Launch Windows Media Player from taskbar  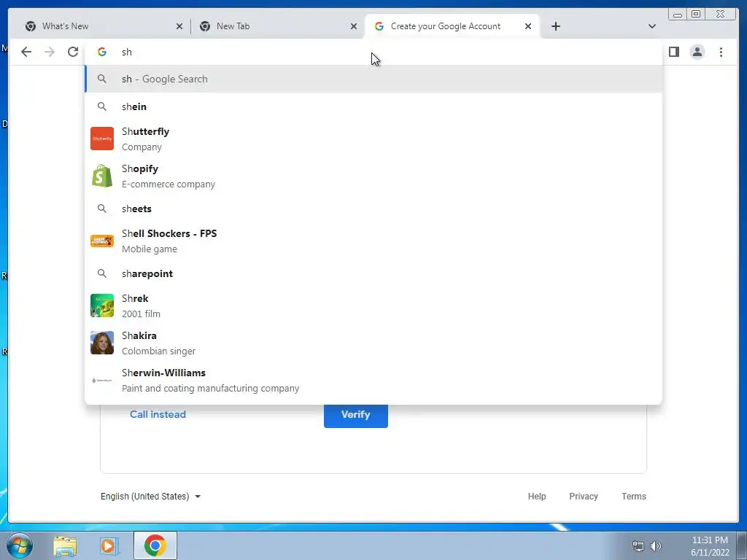109,546
